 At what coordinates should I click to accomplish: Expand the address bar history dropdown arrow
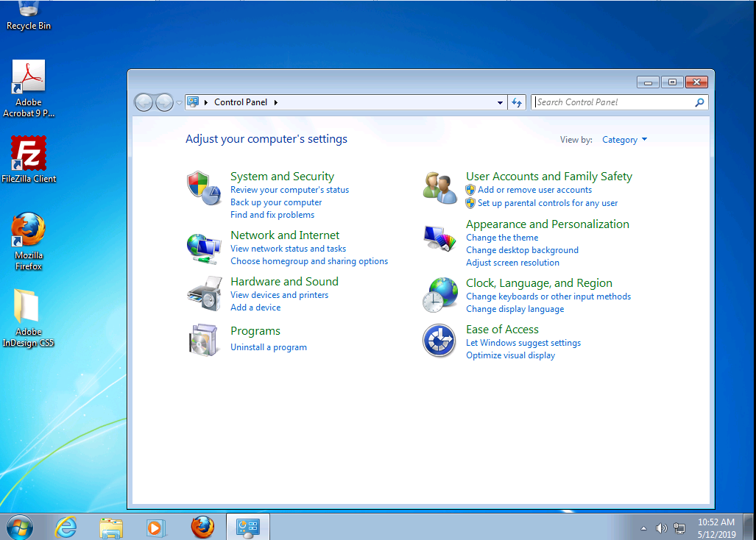pos(501,103)
